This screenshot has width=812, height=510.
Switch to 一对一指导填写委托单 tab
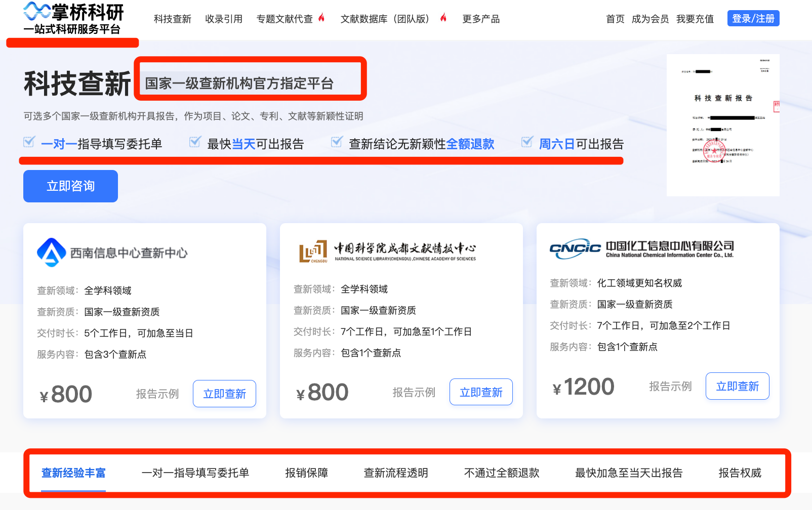click(195, 473)
